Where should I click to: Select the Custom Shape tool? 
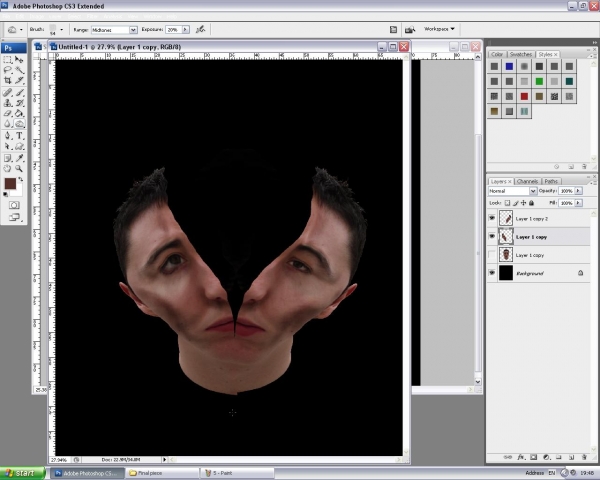19,146
